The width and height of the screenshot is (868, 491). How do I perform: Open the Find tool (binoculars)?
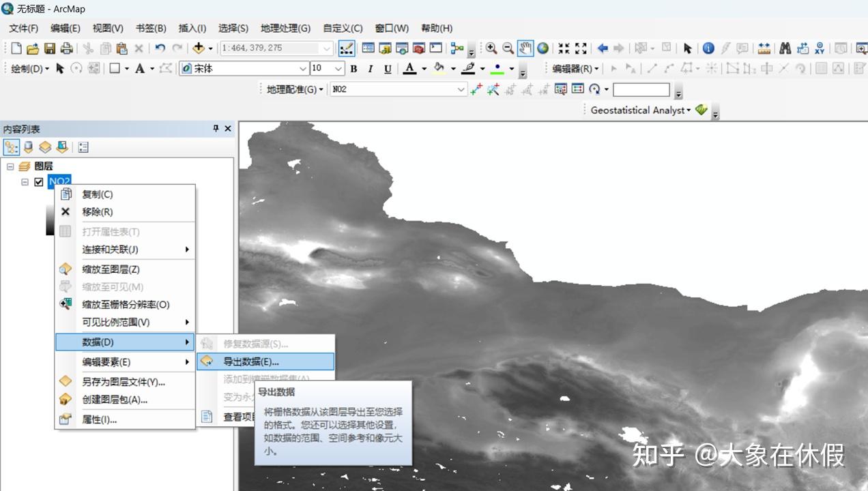[x=785, y=48]
